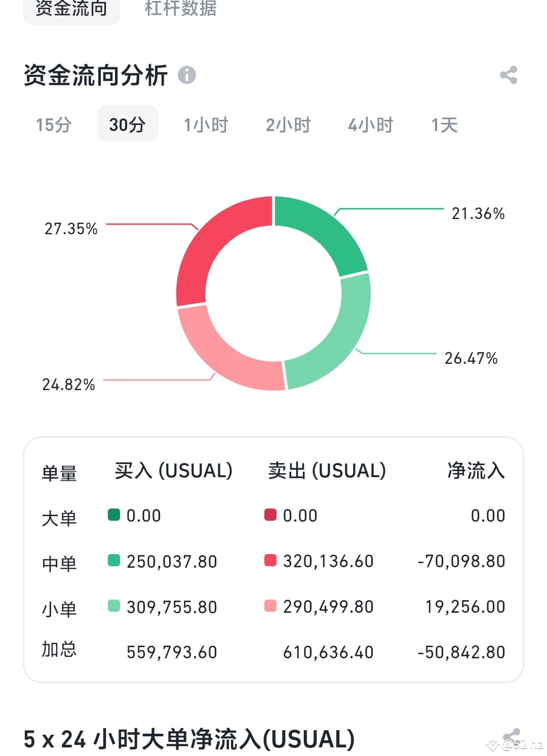
Task: Click the share icon next to 资金流向分析
Action: (509, 76)
